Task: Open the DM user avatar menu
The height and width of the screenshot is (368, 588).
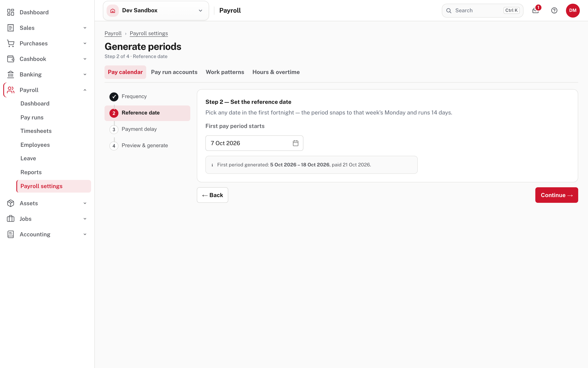Action: [573, 10]
